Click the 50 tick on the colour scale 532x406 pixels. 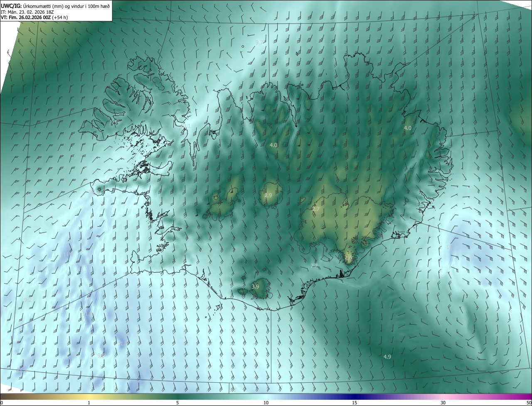[x=529, y=403]
